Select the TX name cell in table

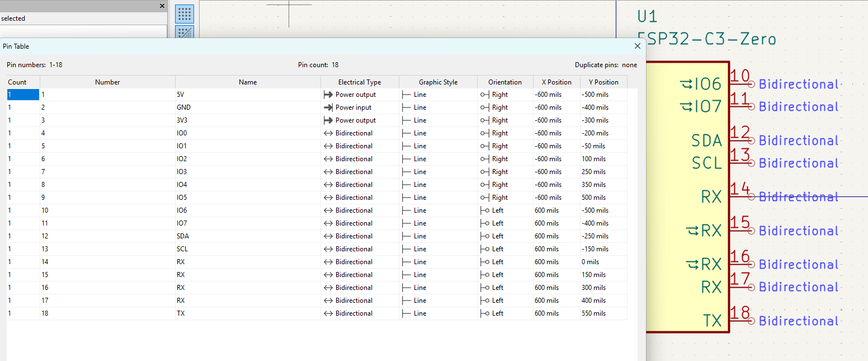click(248, 313)
